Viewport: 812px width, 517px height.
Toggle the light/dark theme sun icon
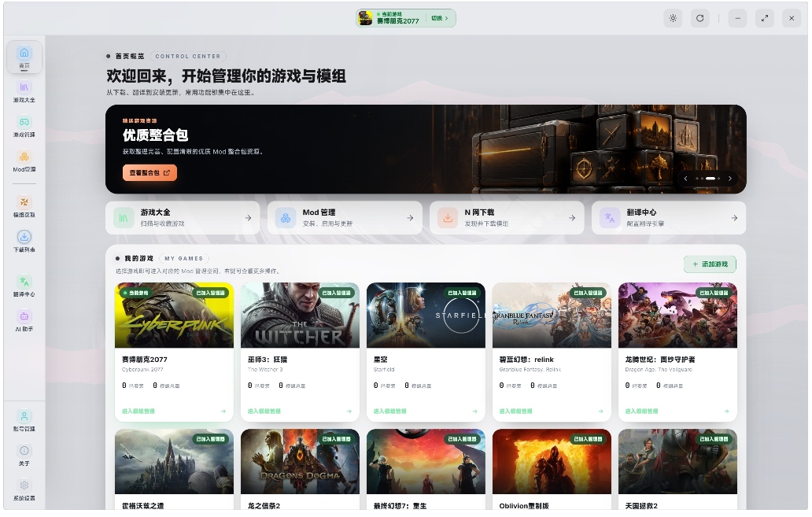click(x=674, y=18)
